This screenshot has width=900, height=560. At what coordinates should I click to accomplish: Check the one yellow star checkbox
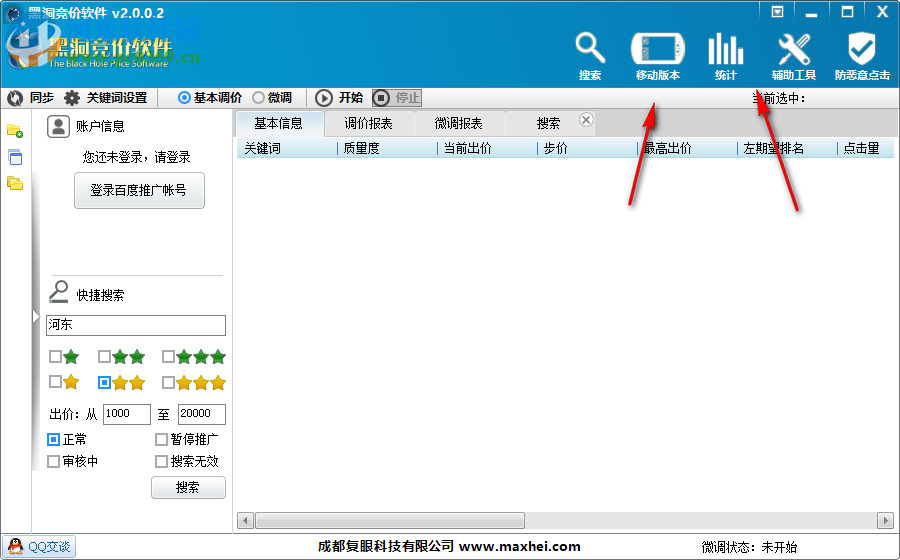[x=55, y=382]
